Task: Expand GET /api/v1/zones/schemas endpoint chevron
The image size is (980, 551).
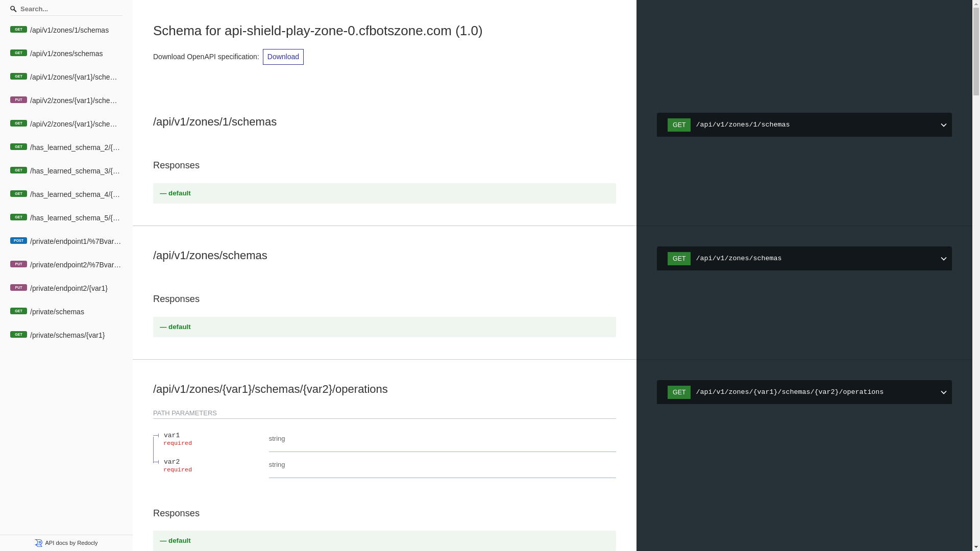Action: [943, 259]
